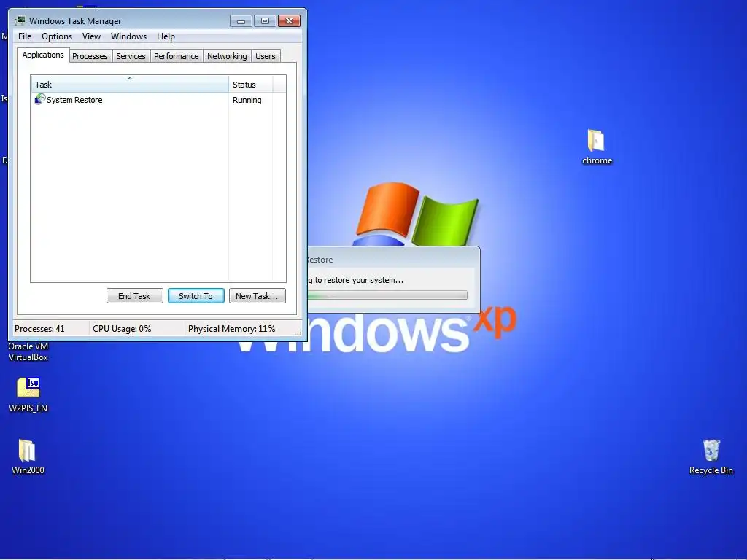Select the System Restore task row
Viewport: 747px width, 560px height.
tap(158, 99)
